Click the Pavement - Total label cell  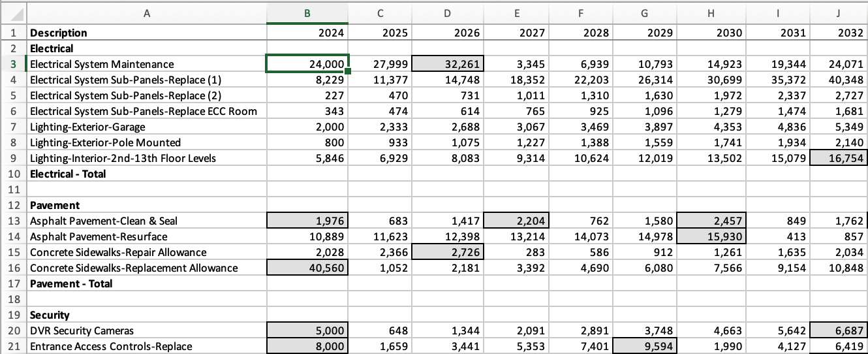(146, 283)
